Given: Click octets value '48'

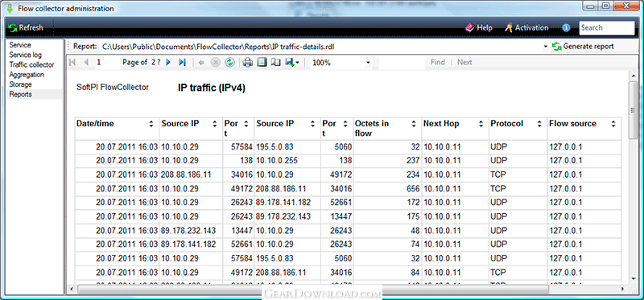Looking at the screenshot, I should click(415, 231).
